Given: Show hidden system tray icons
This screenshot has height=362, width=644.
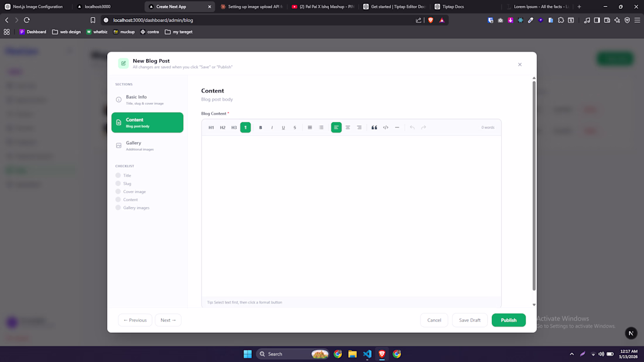Looking at the screenshot, I should coord(572,354).
